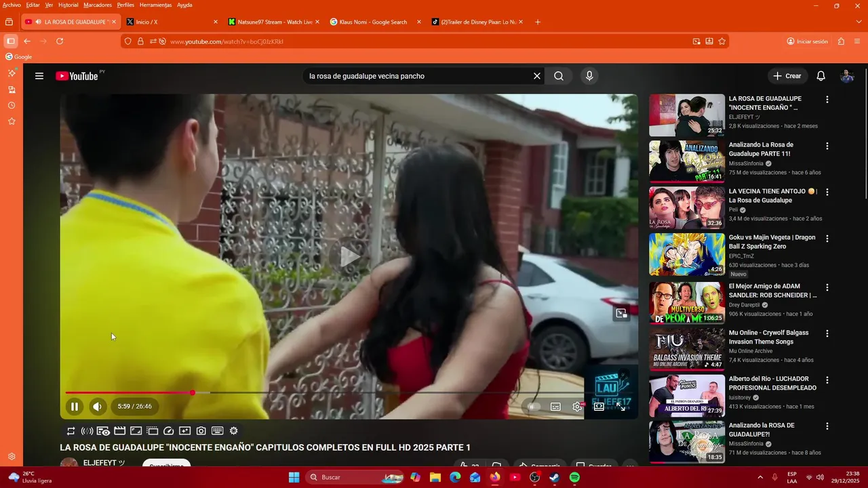Click the loop icon below the player

point(71,431)
